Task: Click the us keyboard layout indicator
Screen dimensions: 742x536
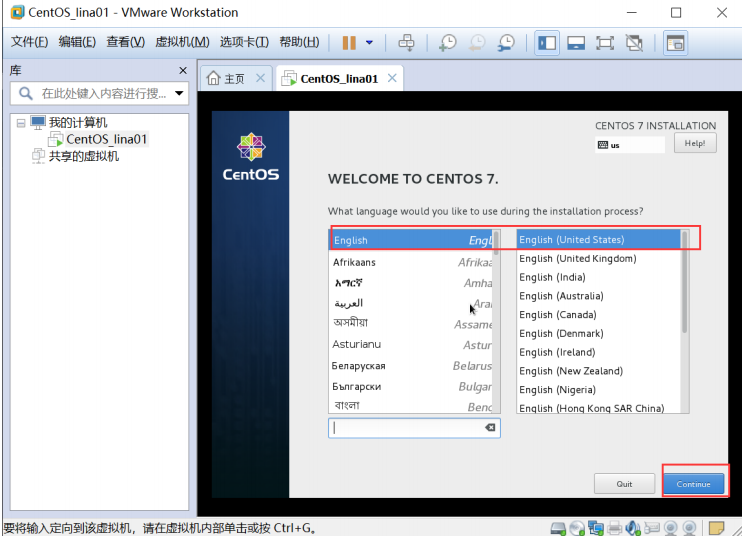Action: coord(630,145)
